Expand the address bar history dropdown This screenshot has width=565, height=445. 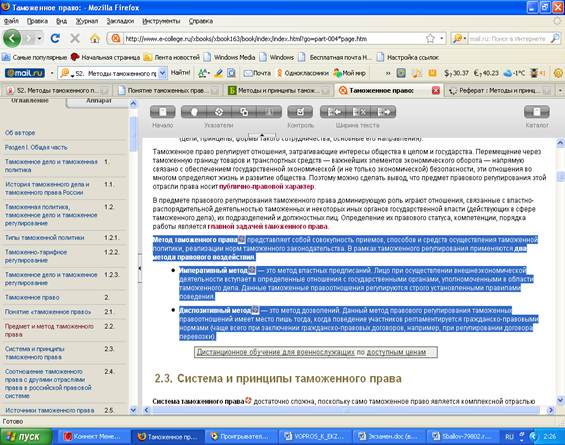tap(442, 39)
